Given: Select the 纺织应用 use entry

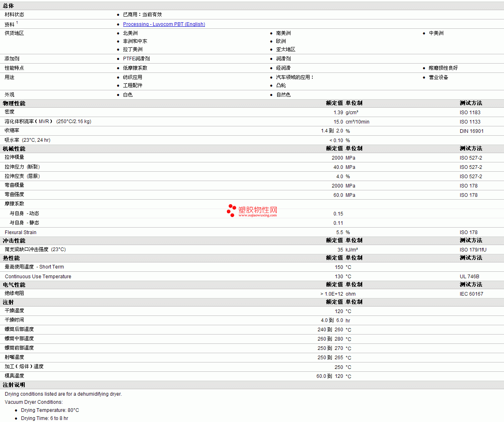Looking at the screenshot, I should [x=133, y=77].
